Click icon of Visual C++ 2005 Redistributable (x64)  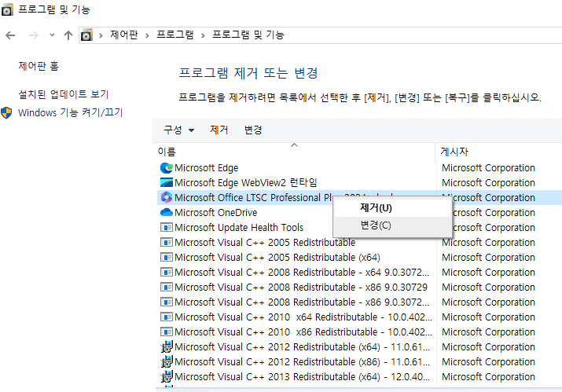167,257
